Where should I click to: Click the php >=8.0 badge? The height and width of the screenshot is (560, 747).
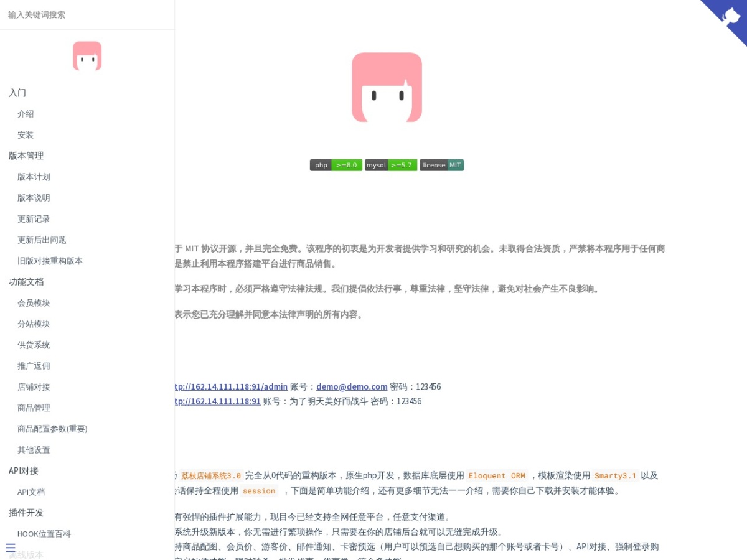336,165
